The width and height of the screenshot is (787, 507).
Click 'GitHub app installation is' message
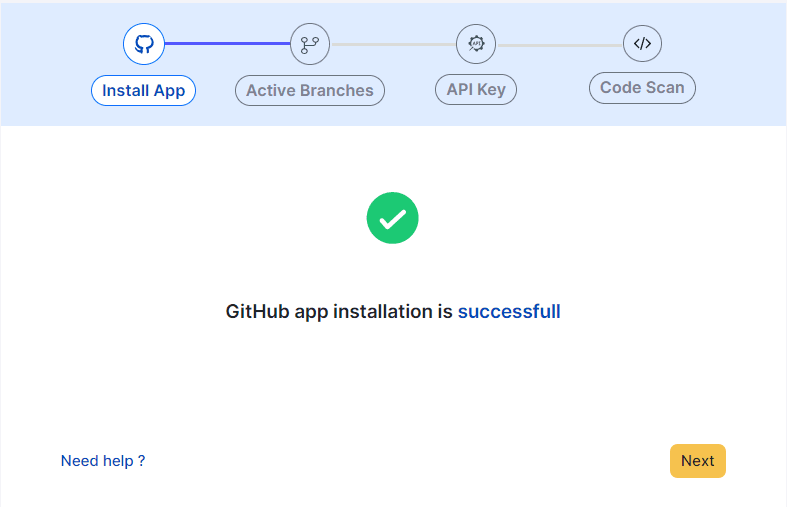(339, 312)
